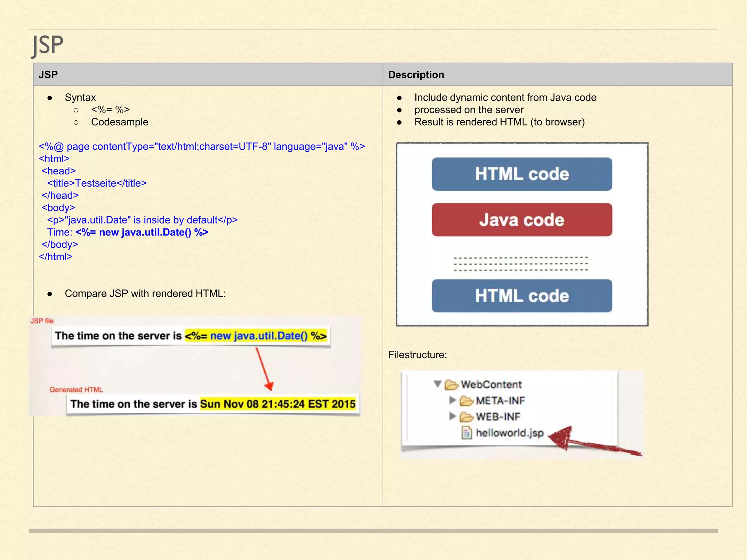Select the WEB-INF folder icon
This screenshot has width=747, height=560.
pos(467,417)
